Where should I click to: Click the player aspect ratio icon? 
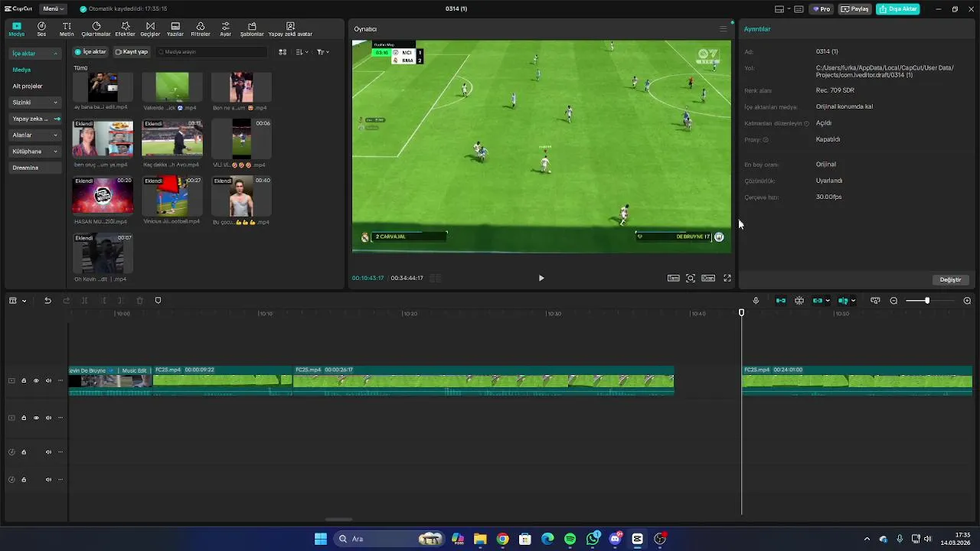(x=708, y=279)
